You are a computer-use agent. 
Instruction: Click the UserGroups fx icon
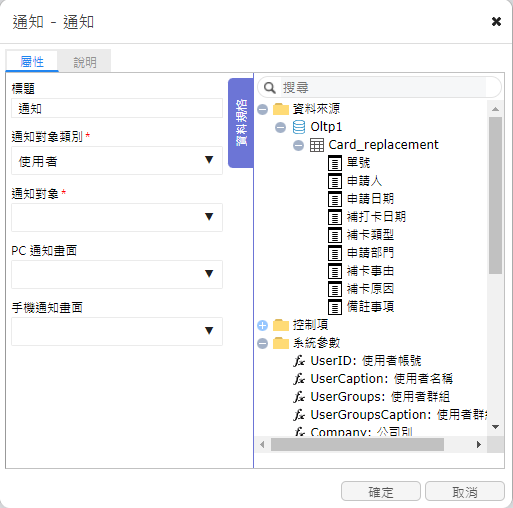coord(299,397)
